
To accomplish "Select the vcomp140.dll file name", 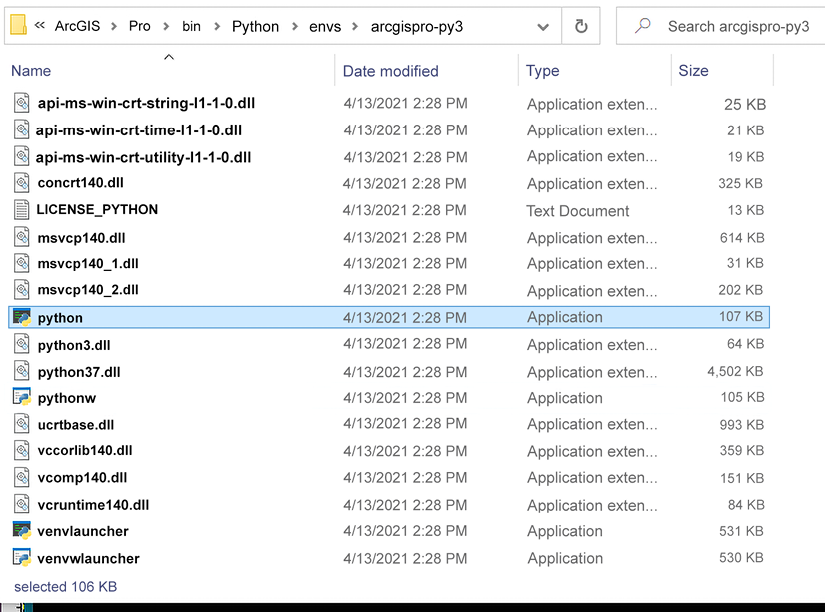I will 82,478.
